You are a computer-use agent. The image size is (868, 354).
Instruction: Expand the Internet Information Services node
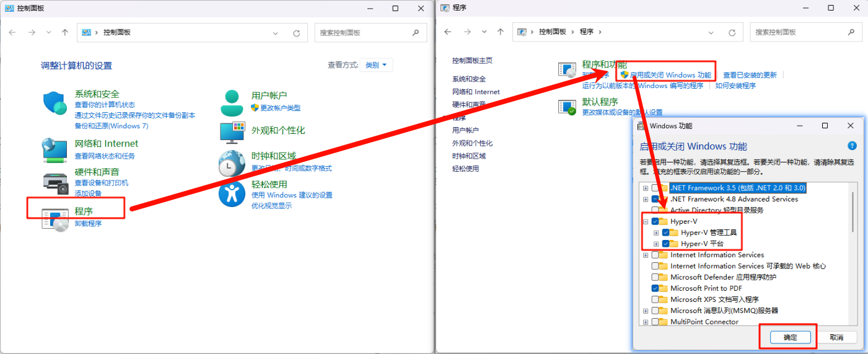click(646, 255)
